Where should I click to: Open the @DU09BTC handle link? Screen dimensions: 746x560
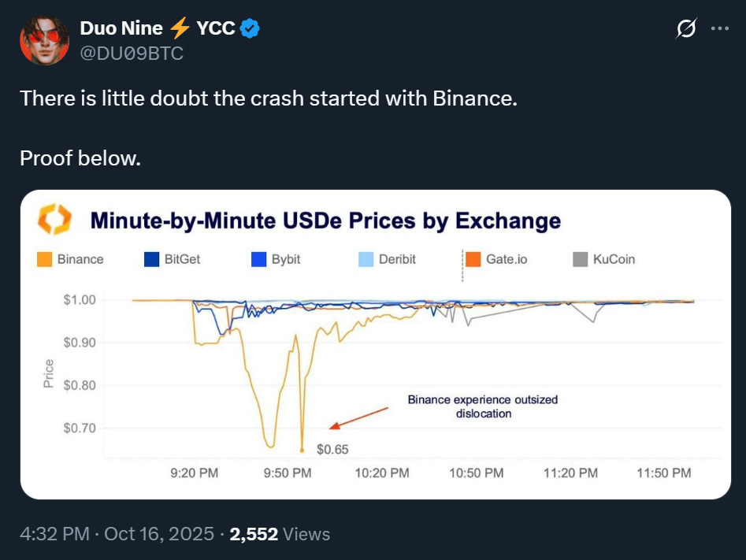click(132, 54)
